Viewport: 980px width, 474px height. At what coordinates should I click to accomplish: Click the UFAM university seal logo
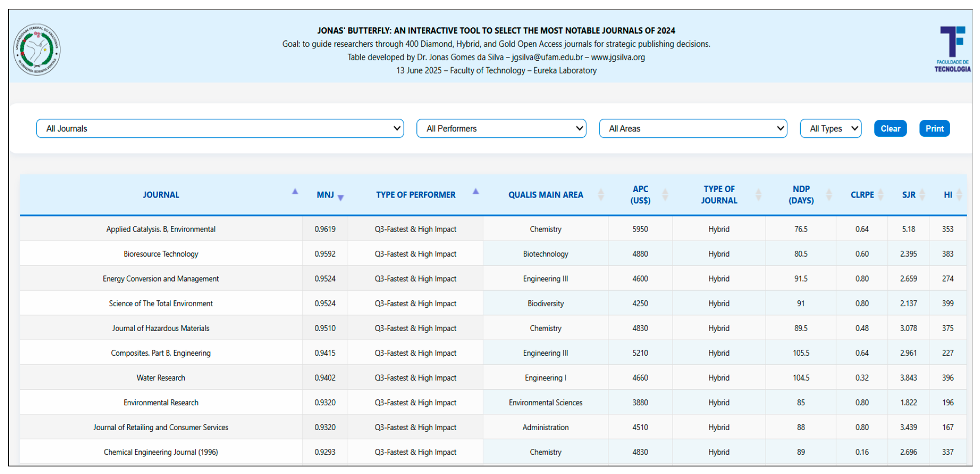pyautogui.click(x=36, y=49)
